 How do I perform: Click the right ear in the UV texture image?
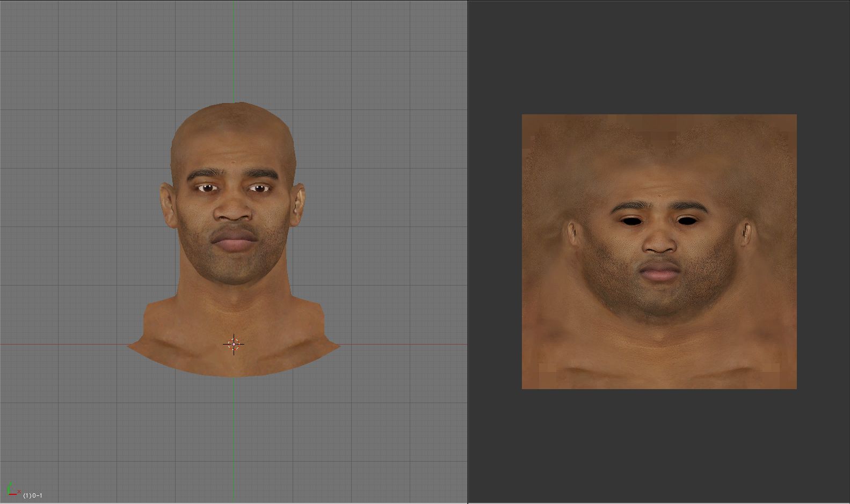[746, 233]
